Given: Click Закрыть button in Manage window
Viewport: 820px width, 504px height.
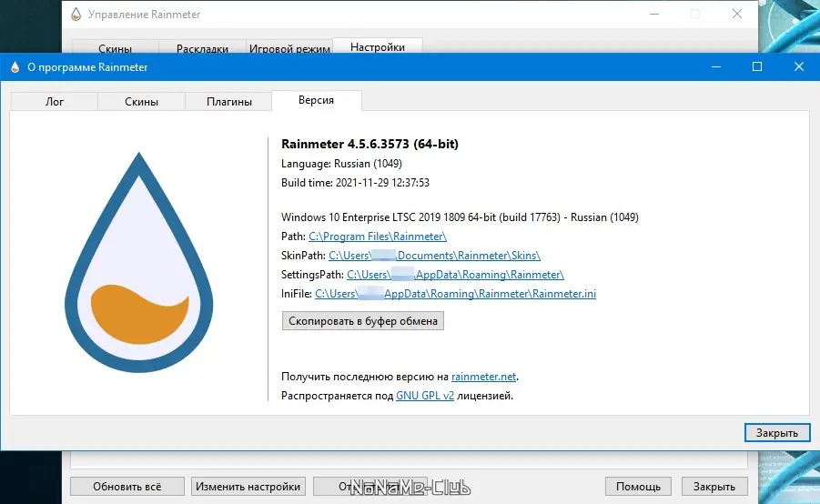Looking at the screenshot, I should [714, 486].
